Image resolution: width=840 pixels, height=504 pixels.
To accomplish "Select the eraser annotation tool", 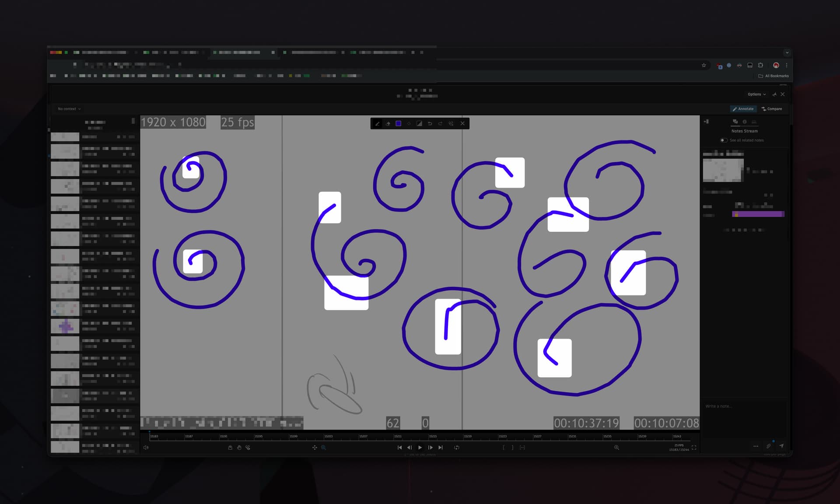I will click(x=388, y=124).
